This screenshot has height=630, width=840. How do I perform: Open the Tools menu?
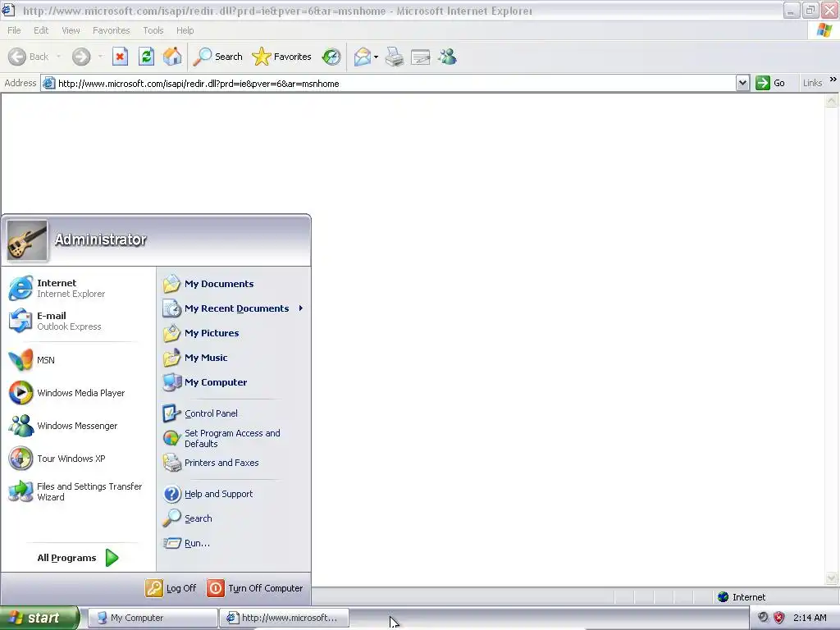tap(153, 30)
